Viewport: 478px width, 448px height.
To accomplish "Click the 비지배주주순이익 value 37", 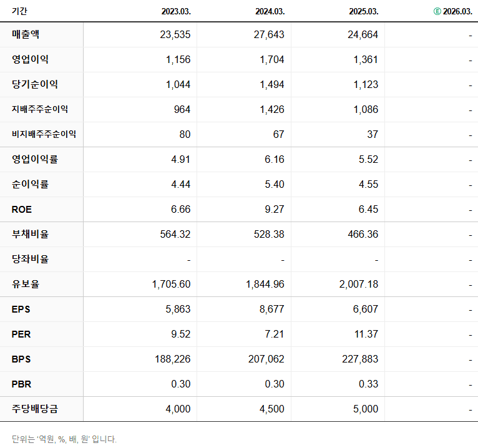I will pyautogui.click(x=373, y=134).
